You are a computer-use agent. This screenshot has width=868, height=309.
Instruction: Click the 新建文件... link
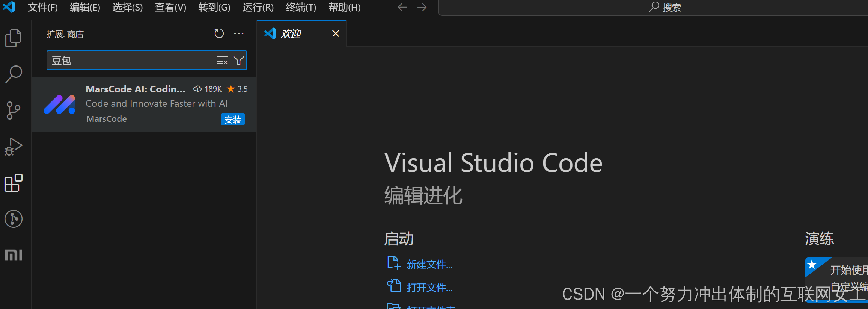pos(429,264)
